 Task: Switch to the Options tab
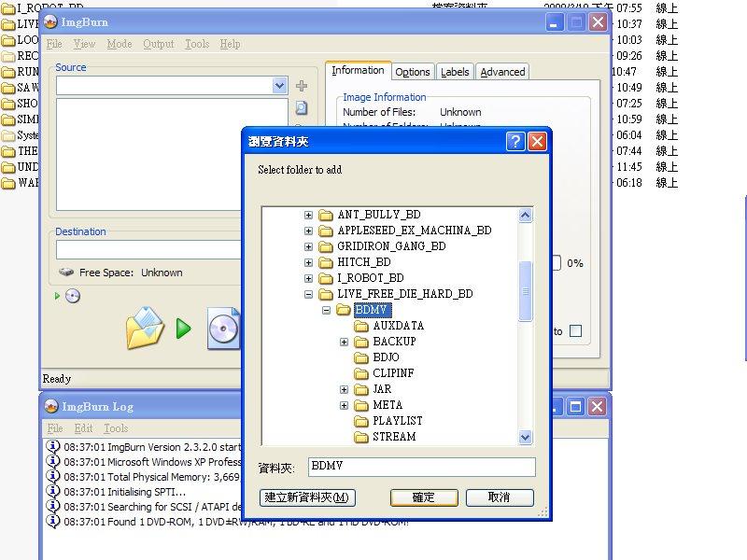[413, 72]
